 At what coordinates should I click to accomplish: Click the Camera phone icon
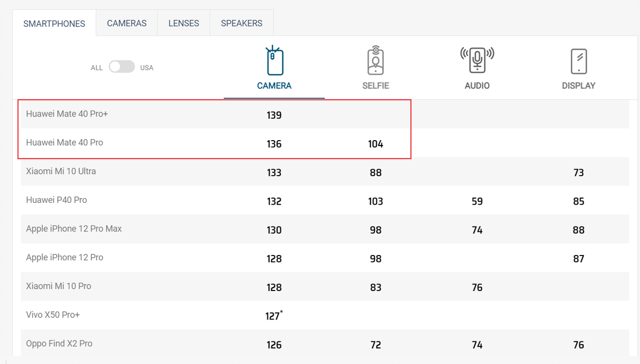click(274, 61)
